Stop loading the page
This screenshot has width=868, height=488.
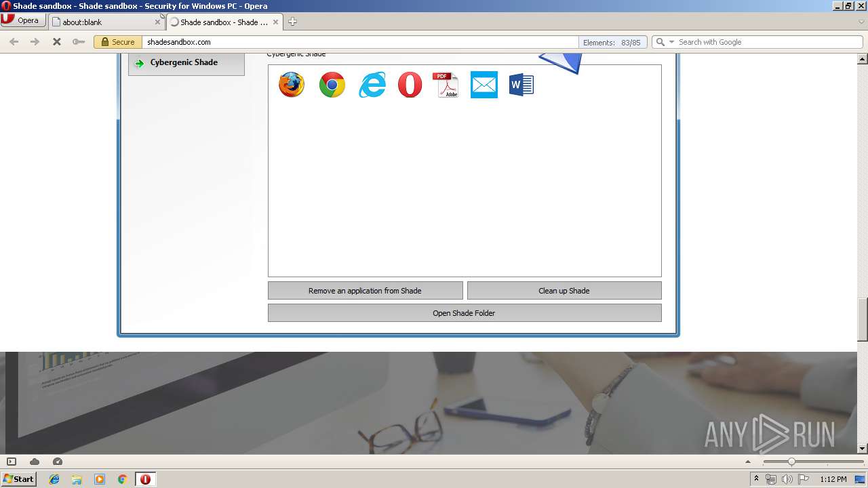(x=57, y=42)
